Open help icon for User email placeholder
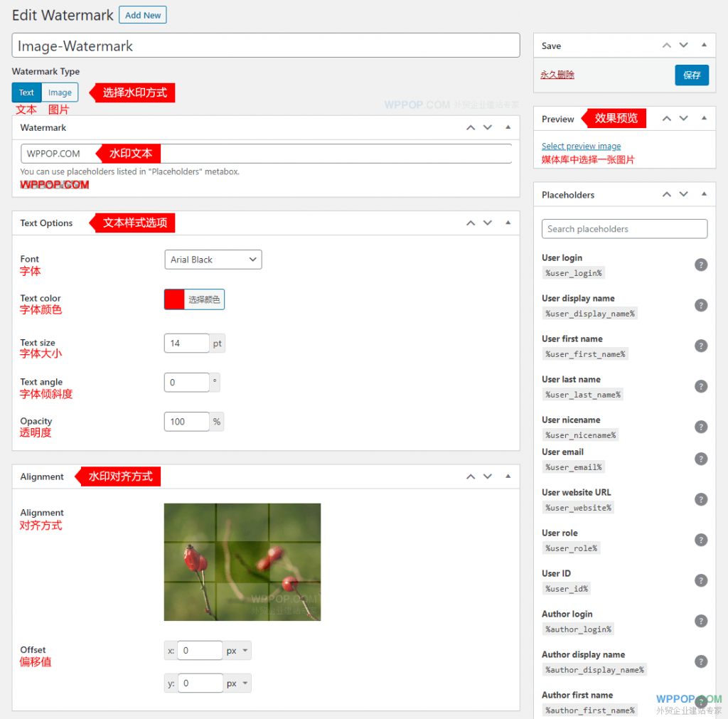This screenshot has width=728, height=719. pos(700,459)
